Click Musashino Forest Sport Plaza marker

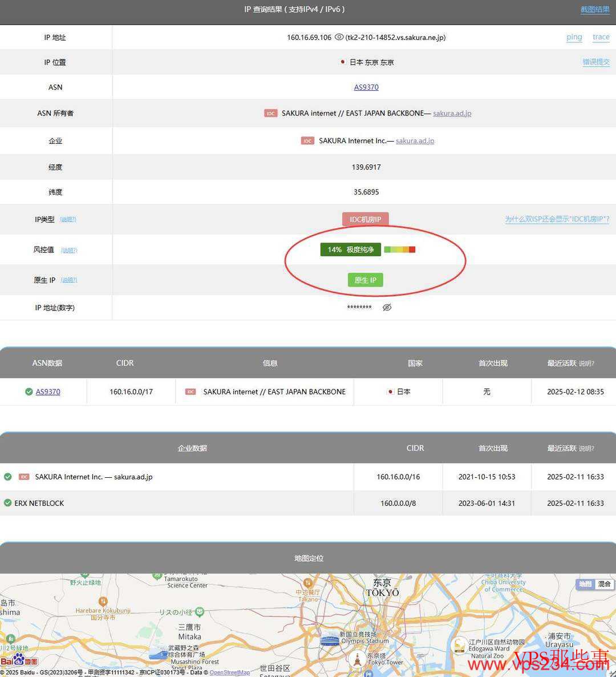158,653
